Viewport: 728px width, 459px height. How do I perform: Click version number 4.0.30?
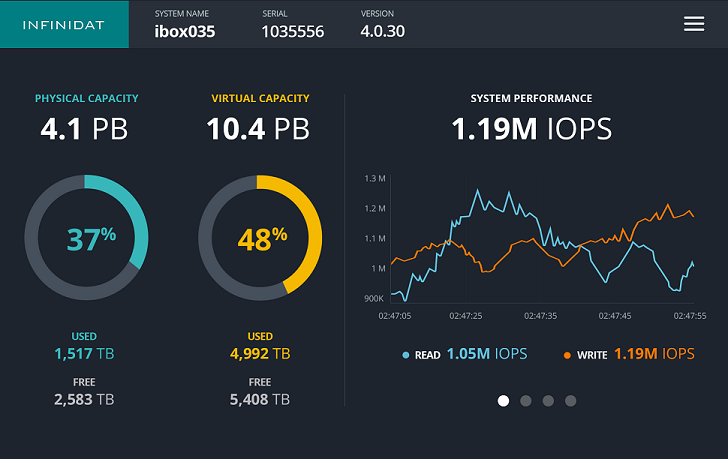tap(382, 31)
